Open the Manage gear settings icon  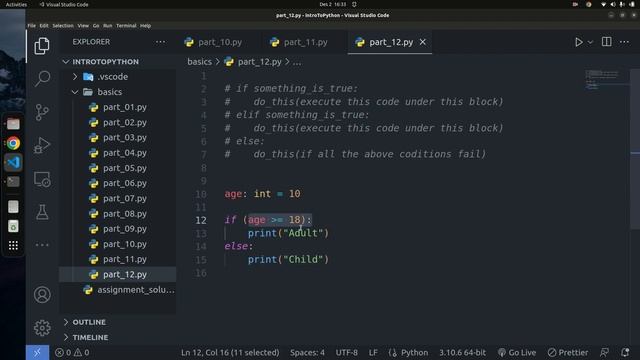pos(42,328)
